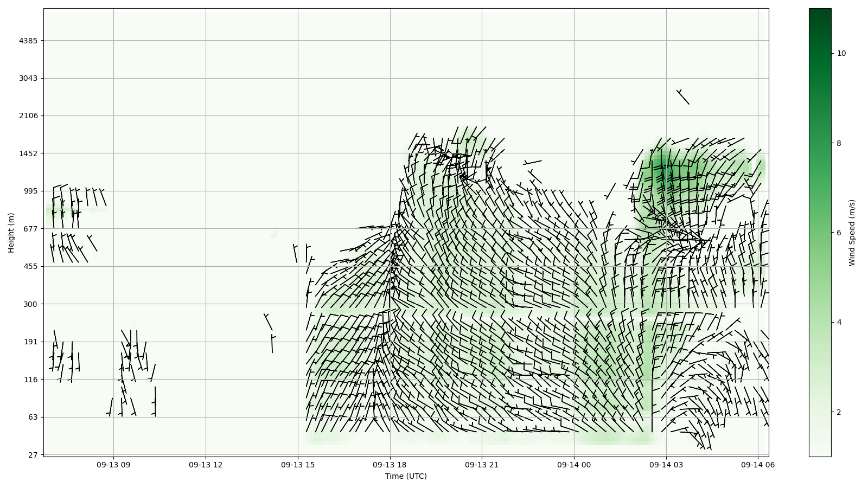Click the Wind Speed (m/s) colorbar label
Viewport: 868px width, 488px height.
tap(852, 233)
